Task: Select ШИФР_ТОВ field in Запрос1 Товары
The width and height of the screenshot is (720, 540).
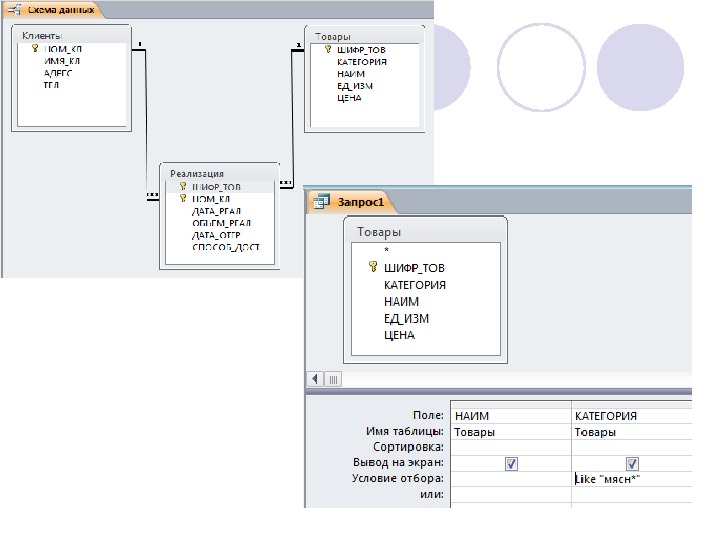Action: click(414, 268)
